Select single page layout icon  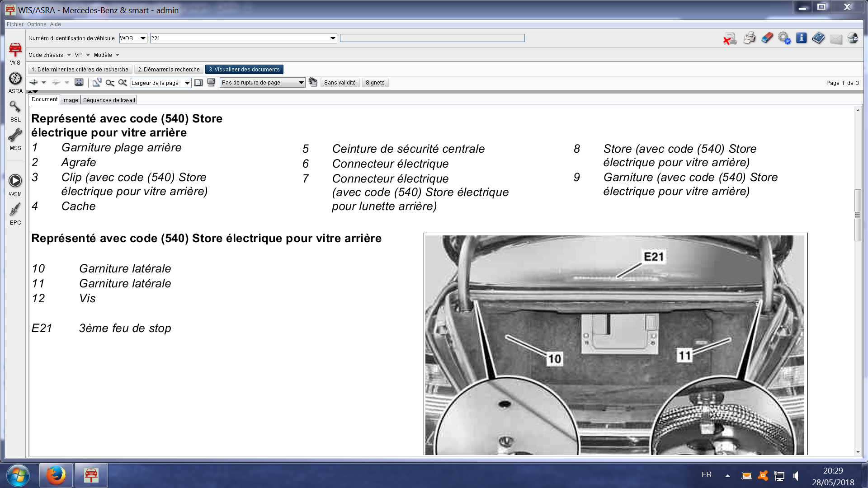coord(198,83)
